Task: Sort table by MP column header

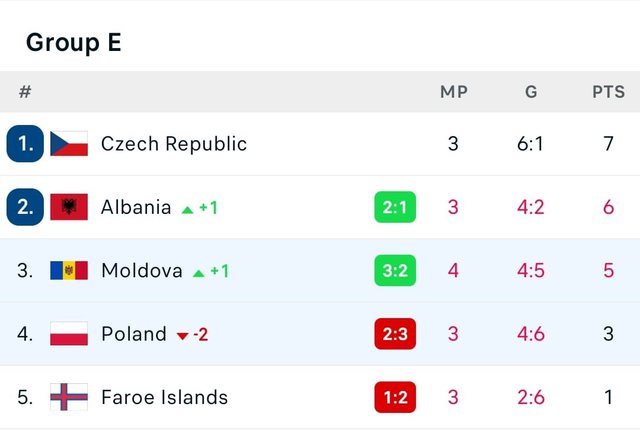Action: click(x=454, y=92)
